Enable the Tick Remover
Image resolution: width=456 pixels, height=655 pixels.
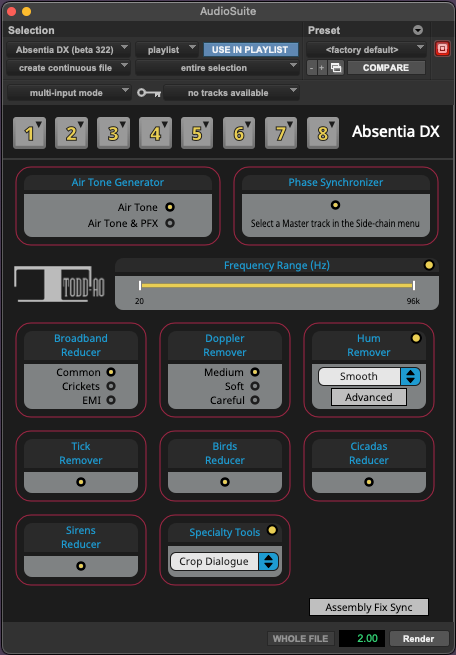81,482
